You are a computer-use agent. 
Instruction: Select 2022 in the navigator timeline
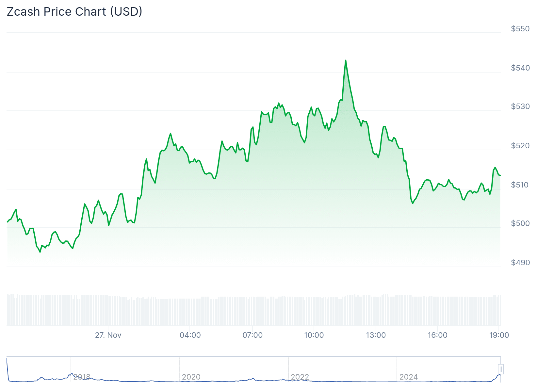pyautogui.click(x=300, y=377)
